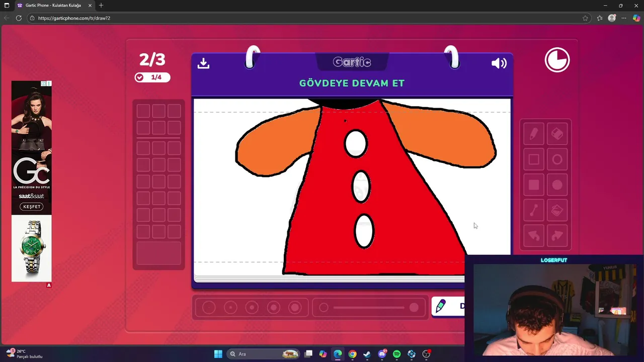Choose the hollow rectangle shape tool
This screenshot has width=644, height=362.
pyautogui.click(x=534, y=160)
